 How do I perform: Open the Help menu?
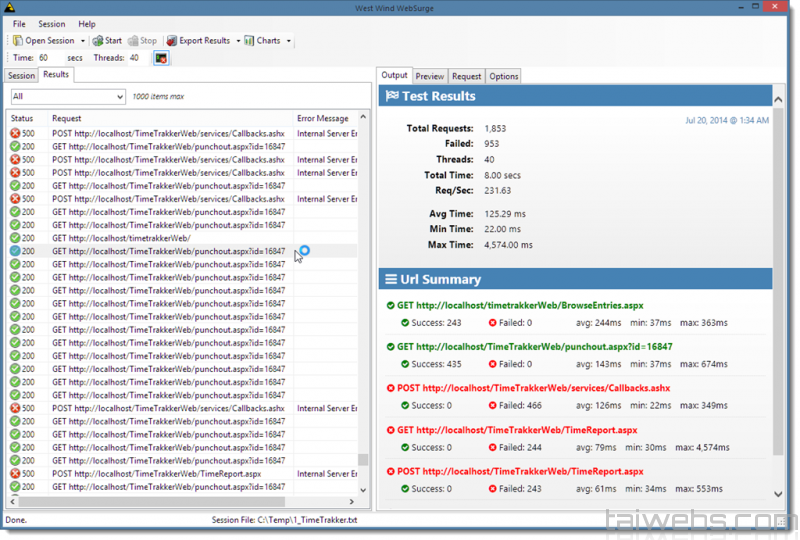pos(87,24)
